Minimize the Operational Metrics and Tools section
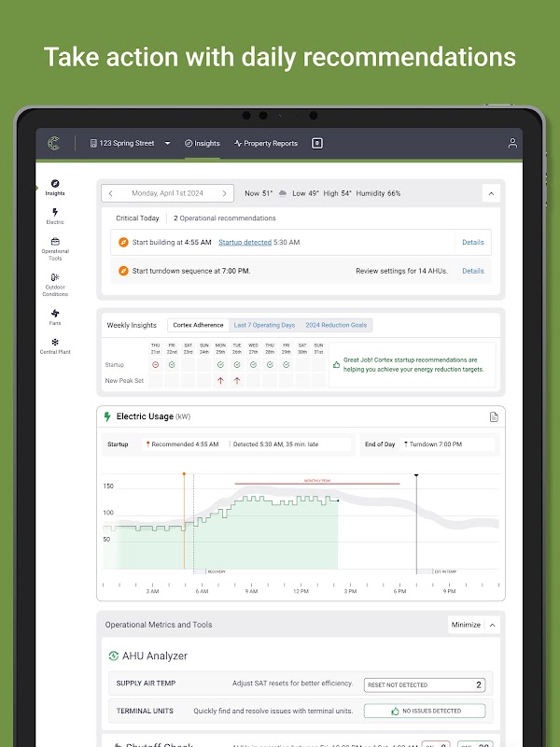Screen dimensions: 560x747 tap(466, 625)
